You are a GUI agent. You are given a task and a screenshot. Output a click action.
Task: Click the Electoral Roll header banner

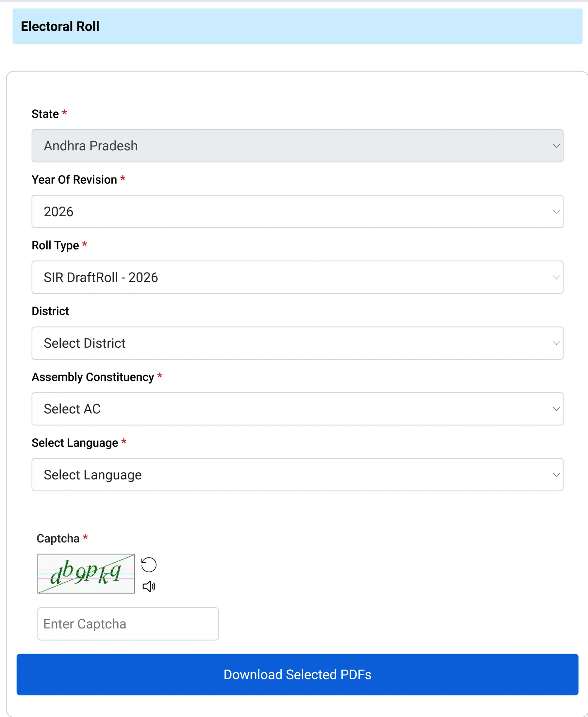point(297,26)
